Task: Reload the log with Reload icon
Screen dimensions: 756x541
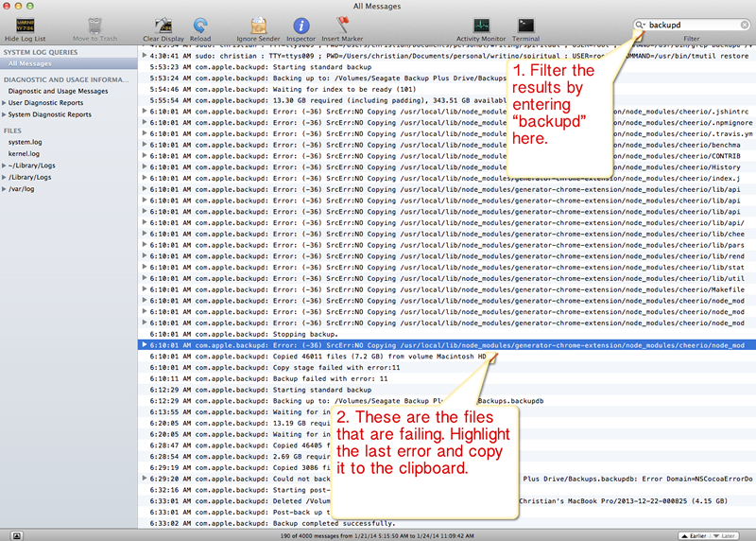Action: (x=200, y=26)
